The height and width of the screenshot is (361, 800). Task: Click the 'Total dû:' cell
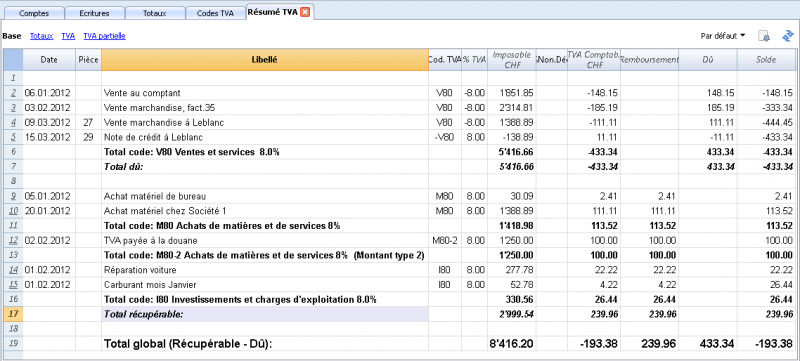point(265,167)
